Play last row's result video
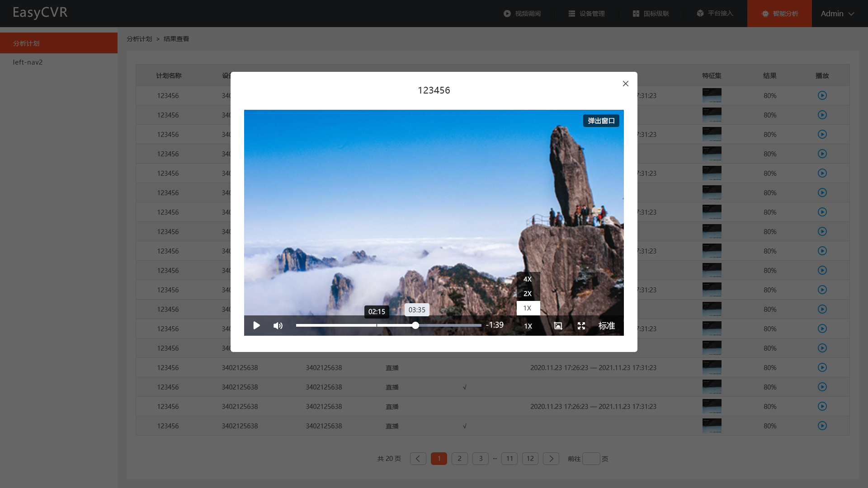Viewport: 868px width, 488px height. click(x=822, y=426)
